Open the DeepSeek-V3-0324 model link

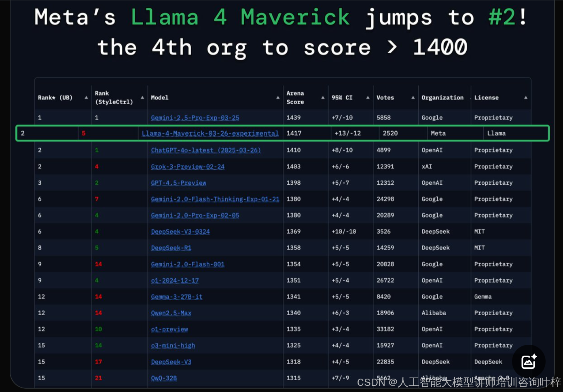click(x=180, y=231)
